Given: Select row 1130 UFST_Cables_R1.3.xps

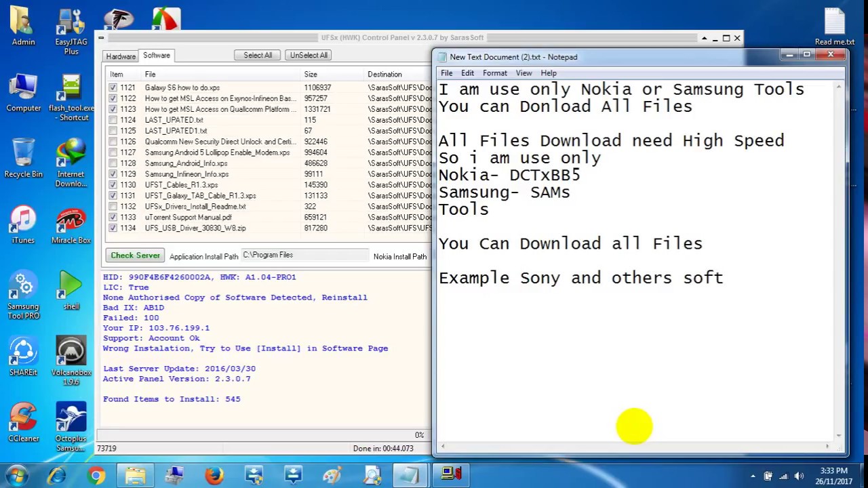Looking at the screenshot, I should pos(269,185).
